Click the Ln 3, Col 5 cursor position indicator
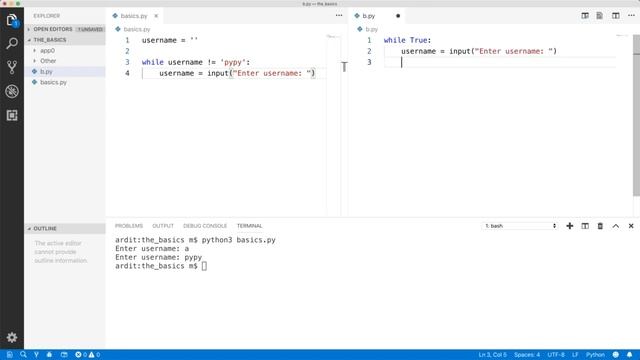640x360 pixels. point(492,355)
